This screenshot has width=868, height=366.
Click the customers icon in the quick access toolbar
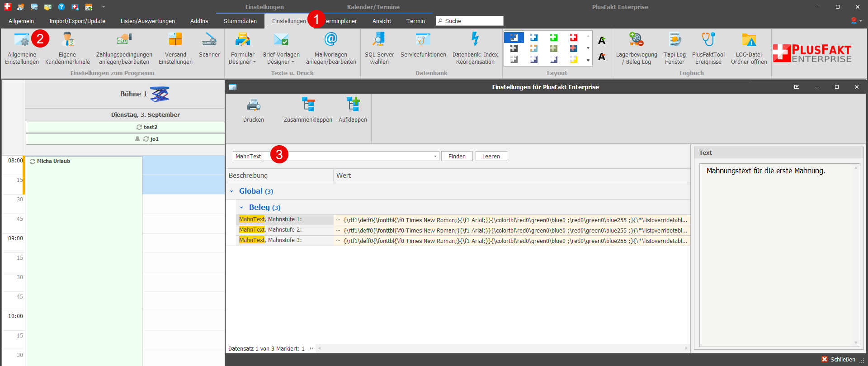click(21, 7)
